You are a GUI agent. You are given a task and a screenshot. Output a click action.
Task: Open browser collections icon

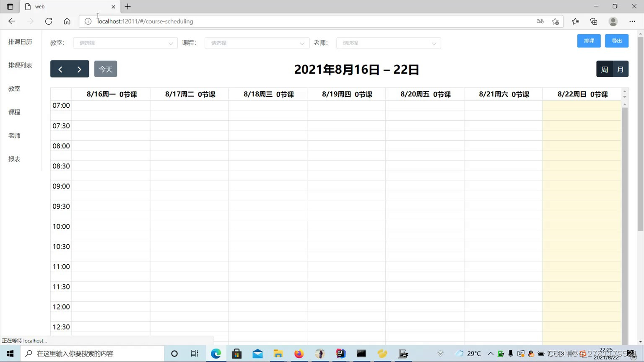594,21
